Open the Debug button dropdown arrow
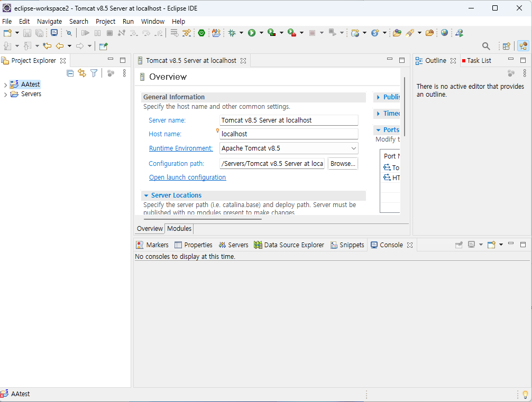 click(241, 33)
